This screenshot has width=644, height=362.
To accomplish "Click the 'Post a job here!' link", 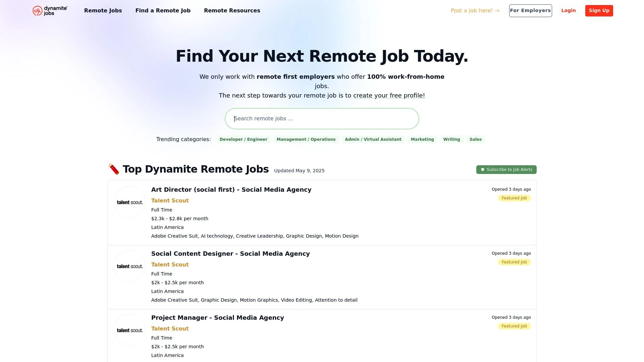I will coord(475,11).
